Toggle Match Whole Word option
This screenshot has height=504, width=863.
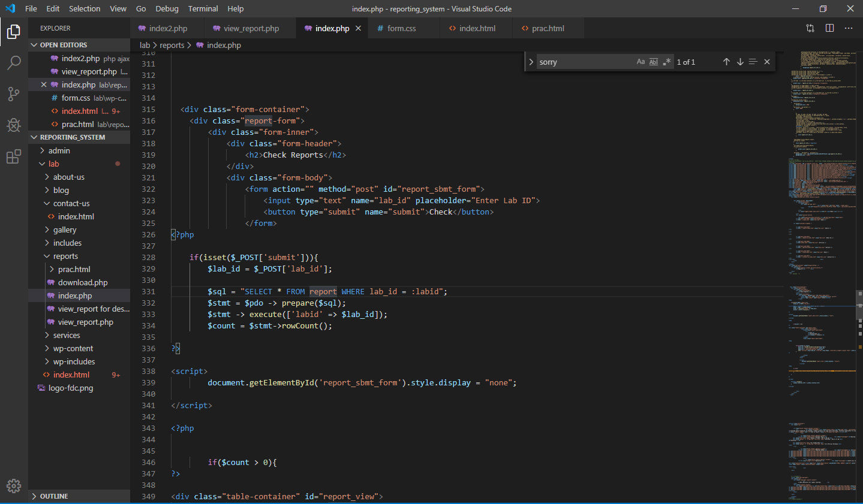pos(654,62)
